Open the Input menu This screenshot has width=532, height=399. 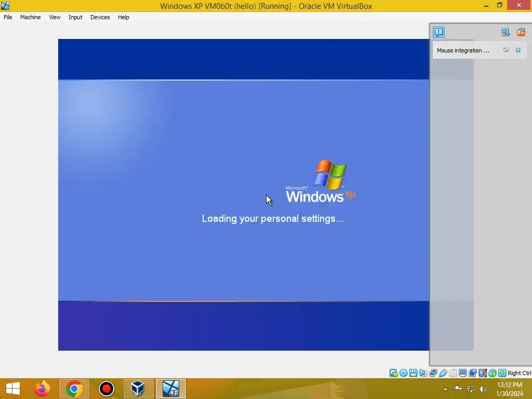point(75,17)
